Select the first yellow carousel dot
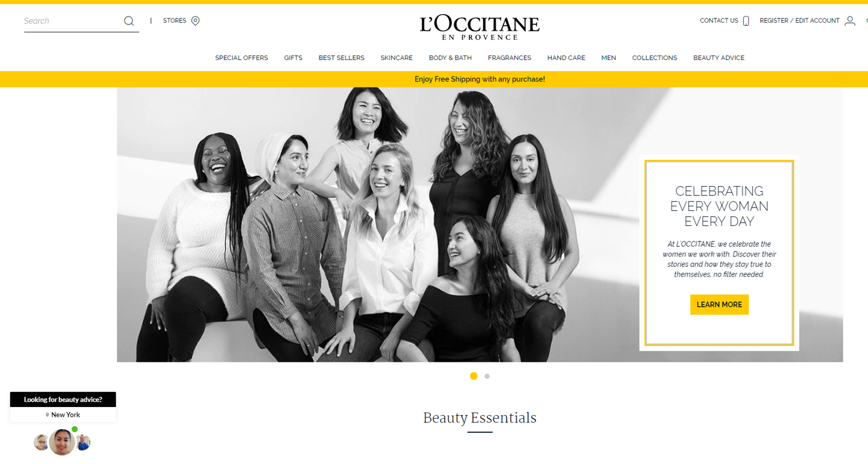Image resolution: width=868 pixels, height=464 pixels. [x=473, y=376]
